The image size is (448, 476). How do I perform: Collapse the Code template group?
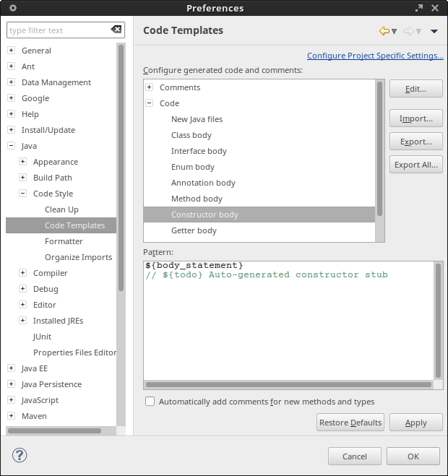click(149, 103)
